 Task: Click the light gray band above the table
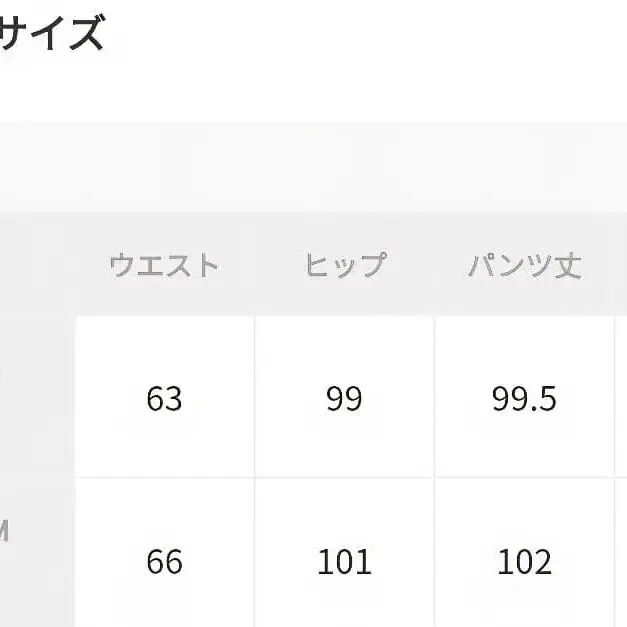(313, 167)
